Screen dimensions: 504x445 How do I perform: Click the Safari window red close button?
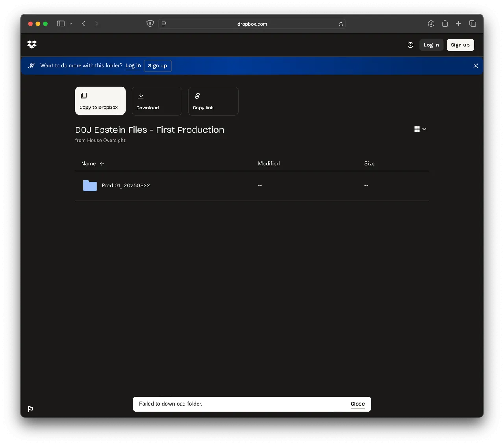(30, 24)
